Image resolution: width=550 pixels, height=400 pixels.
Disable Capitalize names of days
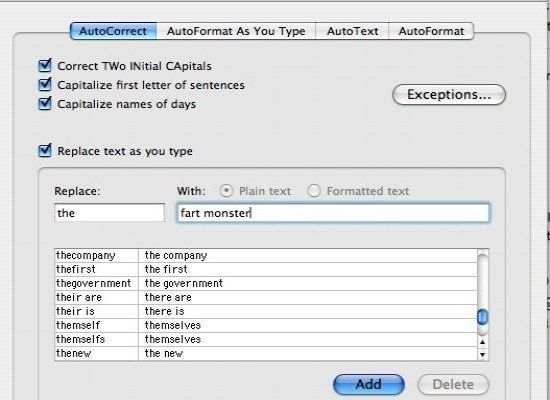point(45,104)
